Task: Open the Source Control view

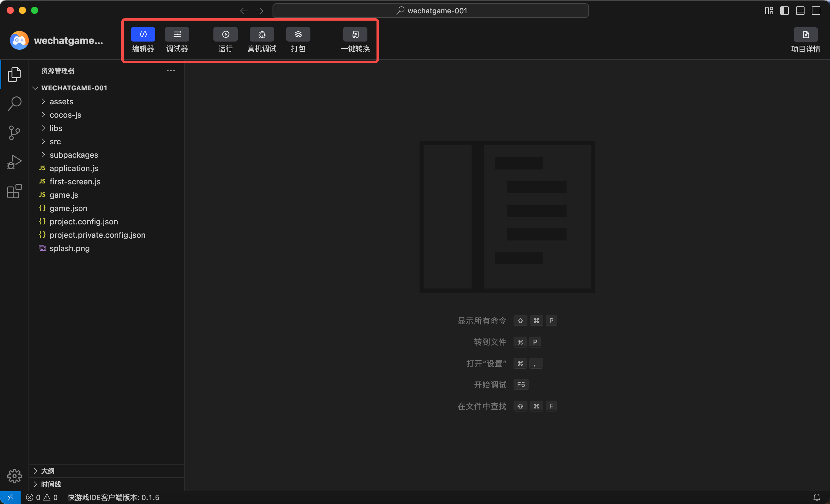Action: (x=15, y=133)
